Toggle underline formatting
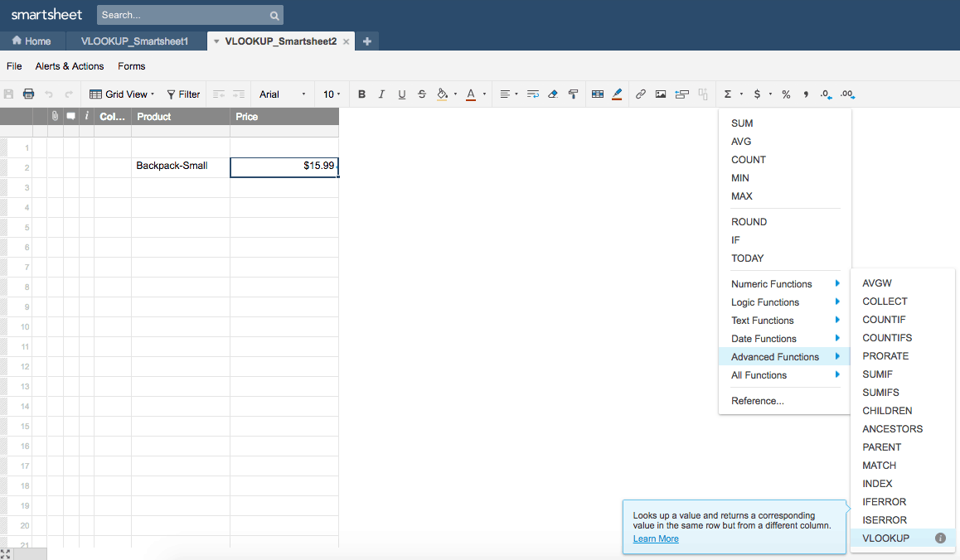 [401, 94]
